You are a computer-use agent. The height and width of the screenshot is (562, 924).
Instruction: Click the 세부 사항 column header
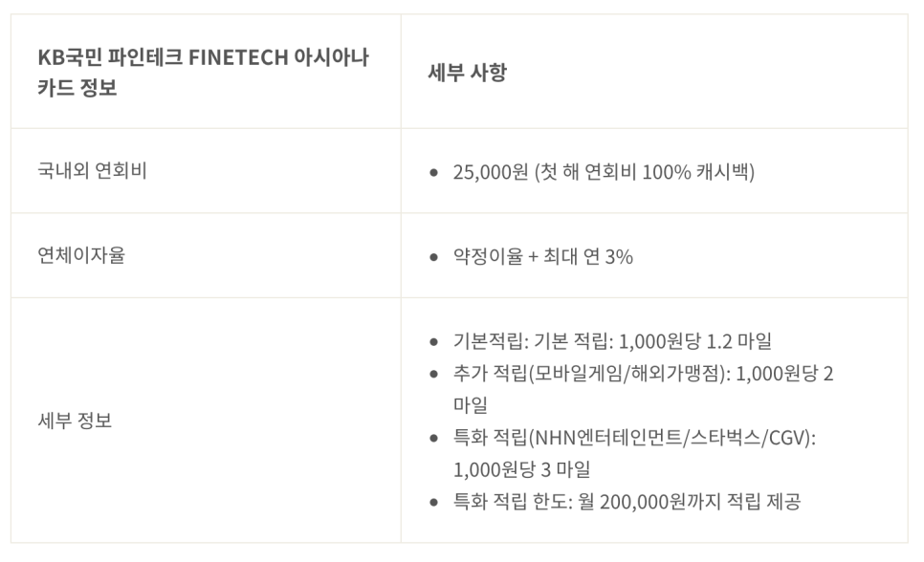point(468,72)
